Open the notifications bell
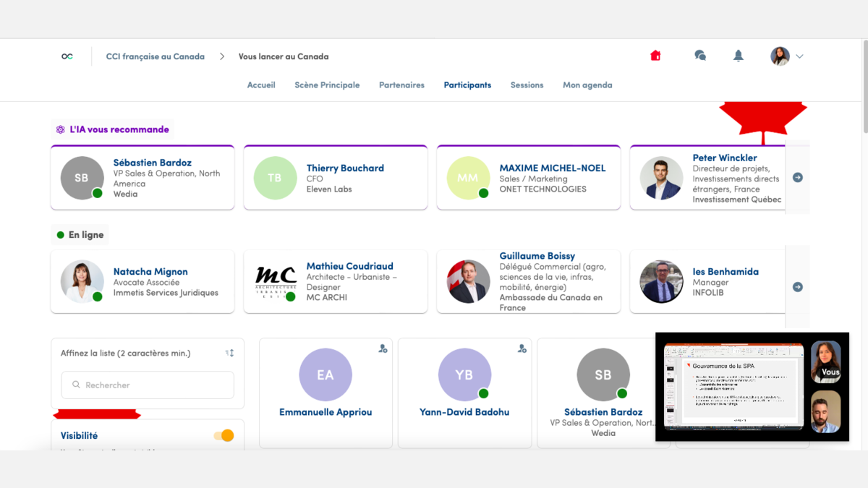The height and width of the screenshot is (488, 868). tap(738, 56)
